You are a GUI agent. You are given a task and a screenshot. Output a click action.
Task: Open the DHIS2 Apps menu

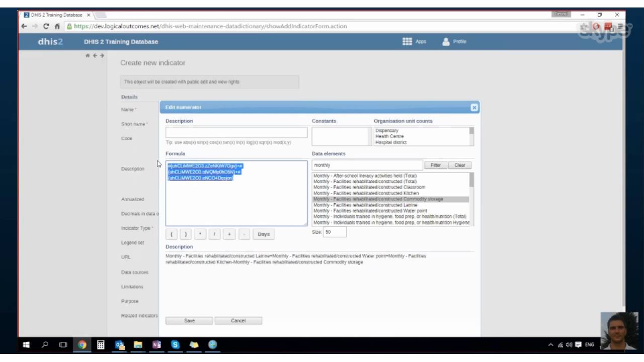click(414, 42)
